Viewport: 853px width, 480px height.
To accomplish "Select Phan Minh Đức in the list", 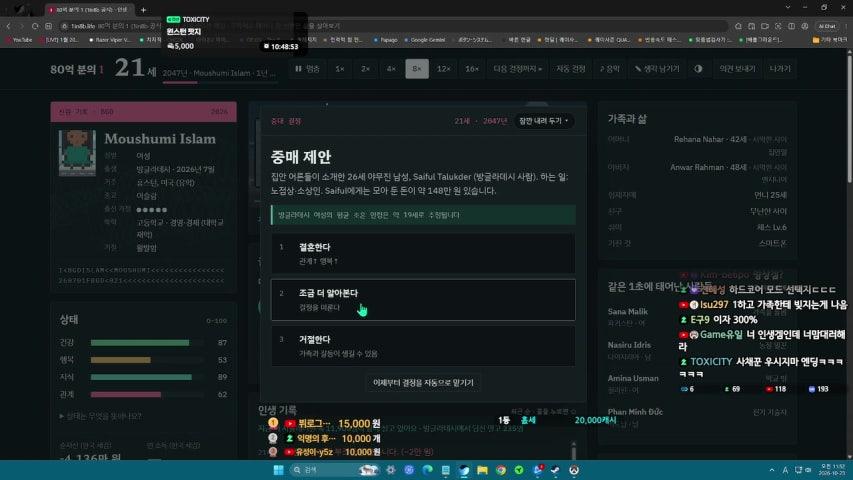I will tap(635, 412).
